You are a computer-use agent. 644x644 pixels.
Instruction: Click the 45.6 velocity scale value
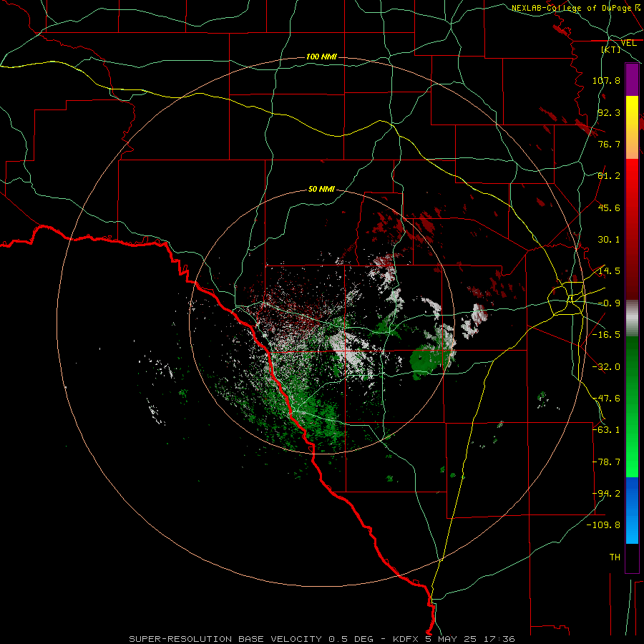pos(609,208)
